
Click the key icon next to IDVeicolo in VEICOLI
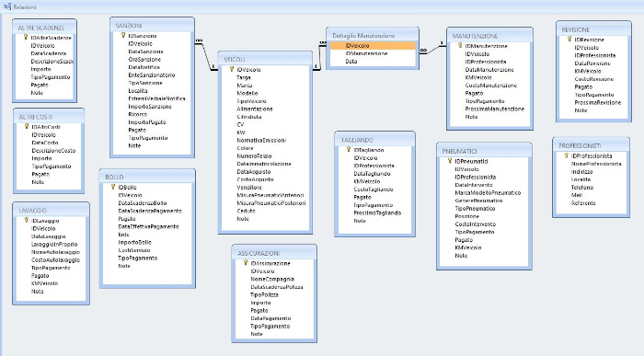pos(232,69)
